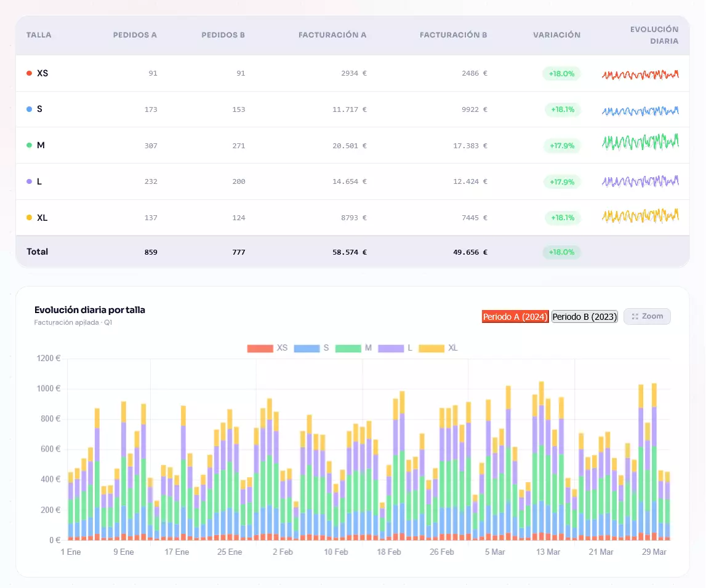Sort by the Facturación A column header
706x588 pixels.
[x=332, y=35]
